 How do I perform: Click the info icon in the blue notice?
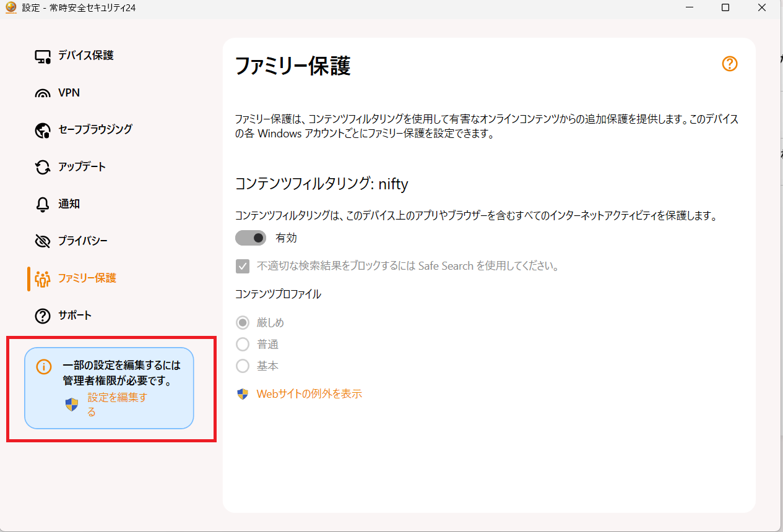point(43,367)
